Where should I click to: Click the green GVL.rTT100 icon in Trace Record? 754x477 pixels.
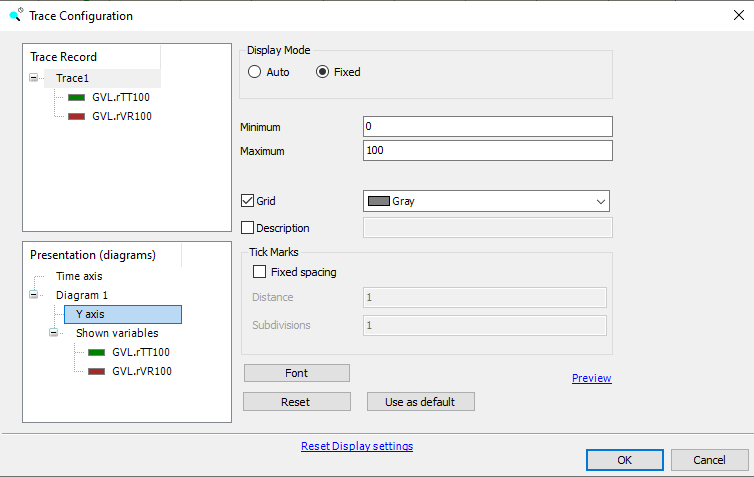[x=76, y=98]
